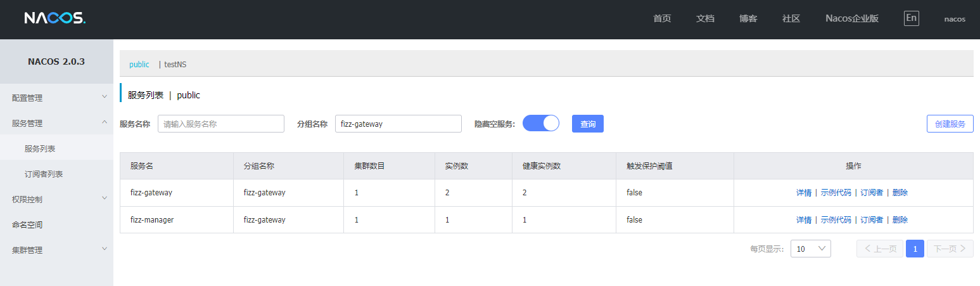Focus the 服务名称 input field
The width and height of the screenshot is (980, 286).
click(221, 124)
